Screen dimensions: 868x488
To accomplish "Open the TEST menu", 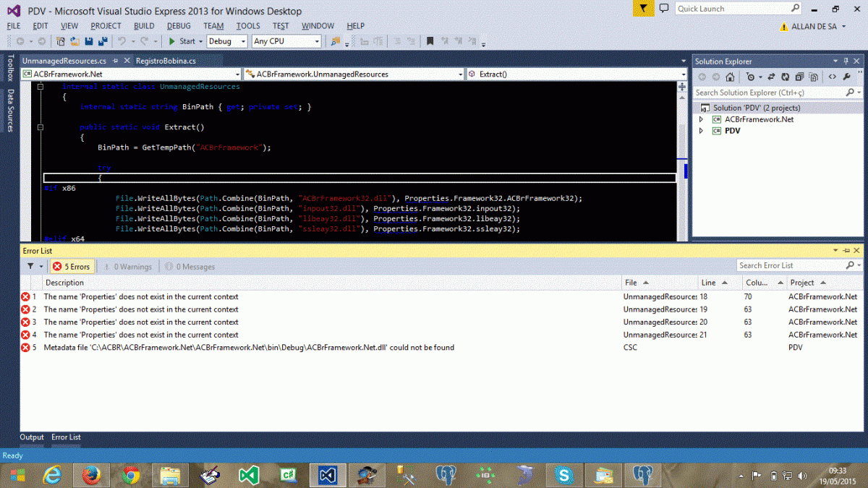I will (281, 26).
